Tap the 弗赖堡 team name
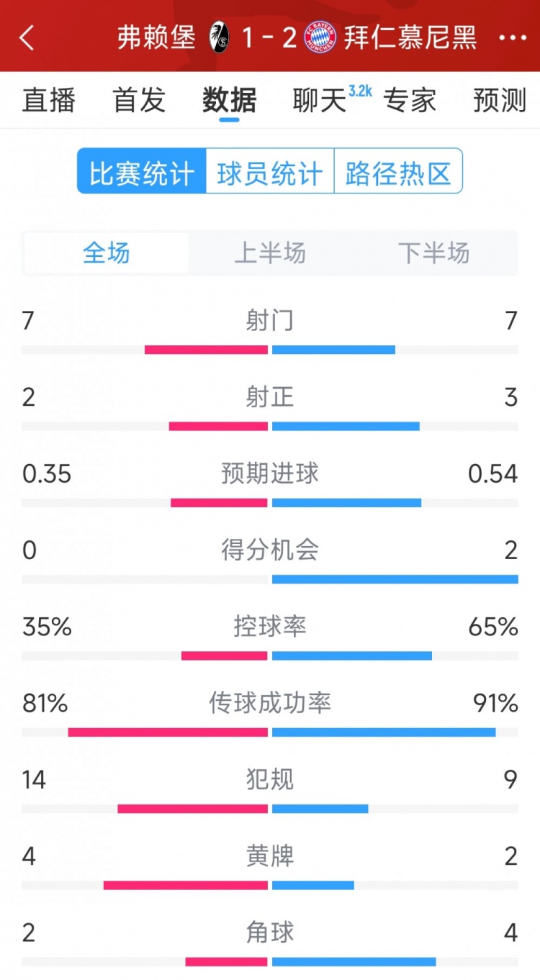This screenshot has height=980, width=540. (x=156, y=37)
